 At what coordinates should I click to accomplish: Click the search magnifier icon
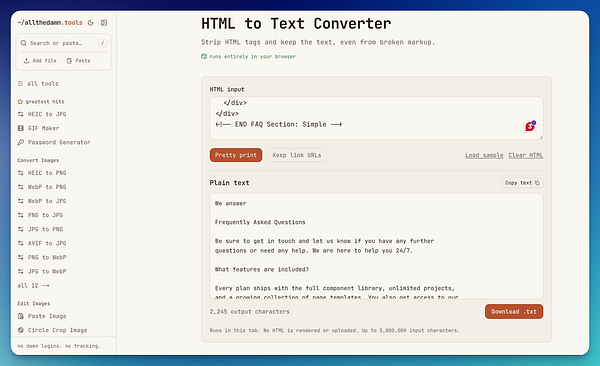pyautogui.click(x=24, y=43)
